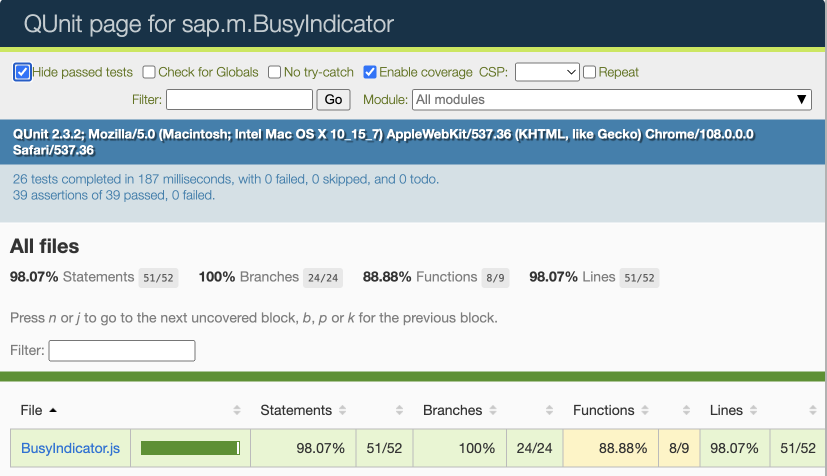Click sort icon after the File column bar
This screenshot has height=476, width=827.
point(237,410)
